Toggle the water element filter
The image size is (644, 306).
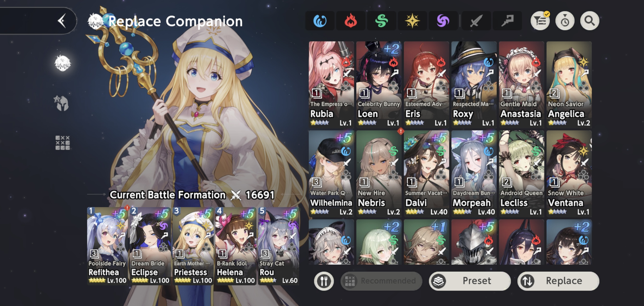(320, 21)
